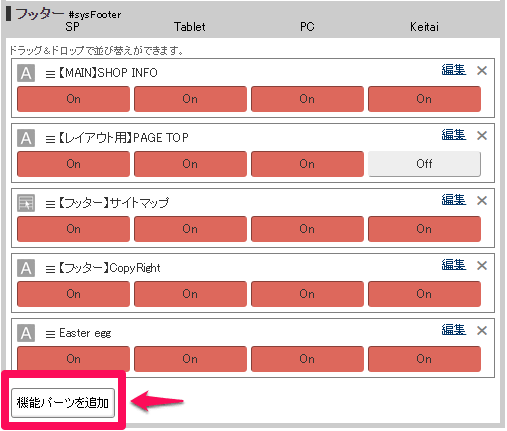This screenshot has height=431, width=507.
Task: Click the ドラッグ&ドロップ instruction text
Action: [x=97, y=51]
